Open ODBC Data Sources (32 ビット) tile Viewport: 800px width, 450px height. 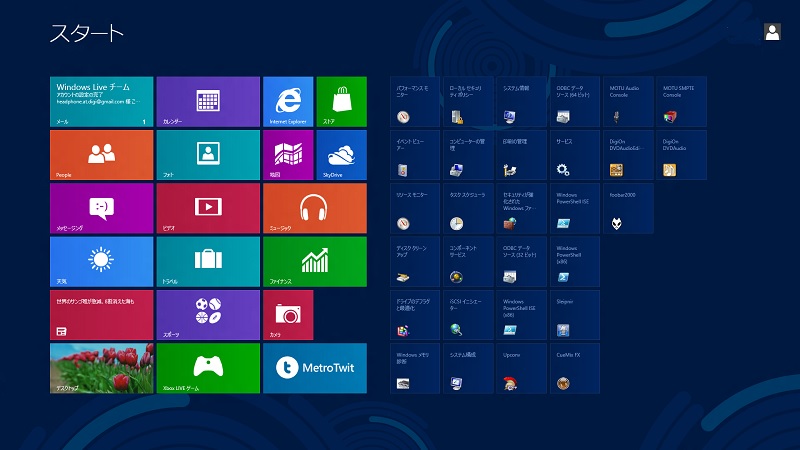coord(521,262)
